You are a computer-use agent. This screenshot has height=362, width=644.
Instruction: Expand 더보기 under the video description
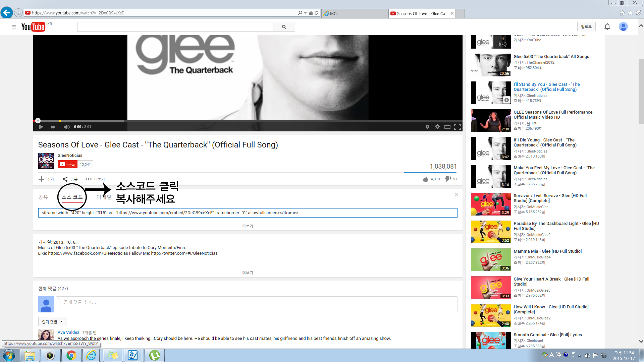coord(248,273)
